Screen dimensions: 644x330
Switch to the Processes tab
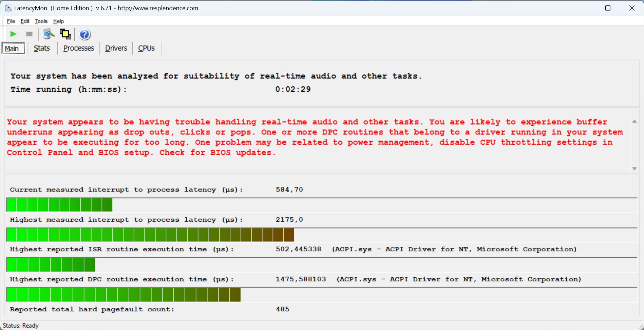tap(79, 48)
